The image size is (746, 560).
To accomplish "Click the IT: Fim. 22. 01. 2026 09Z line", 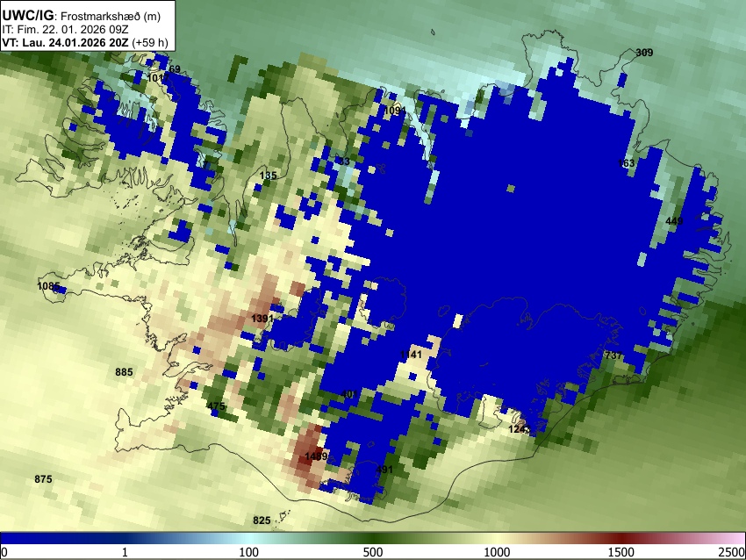I will pyautogui.click(x=66, y=30).
